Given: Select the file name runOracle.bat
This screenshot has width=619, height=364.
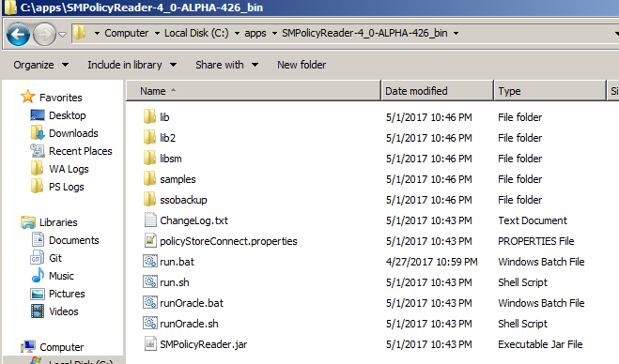Looking at the screenshot, I should [x=192, y=303].
